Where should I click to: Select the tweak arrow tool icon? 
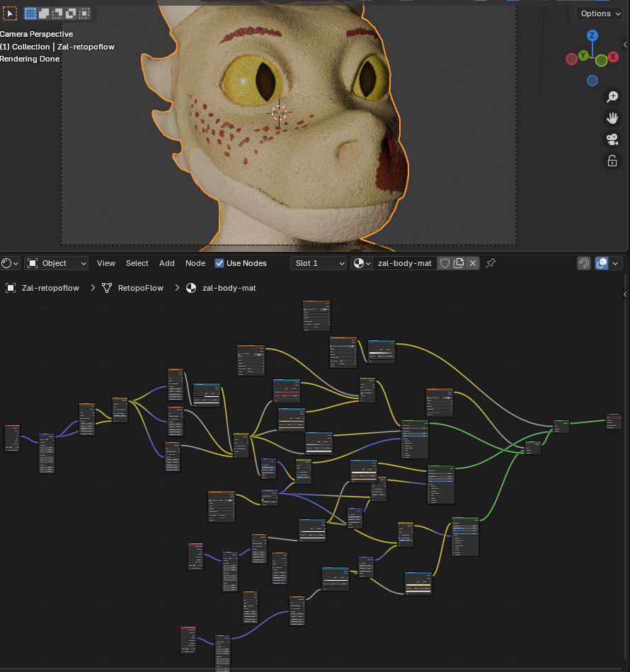[x=11, y=13]
